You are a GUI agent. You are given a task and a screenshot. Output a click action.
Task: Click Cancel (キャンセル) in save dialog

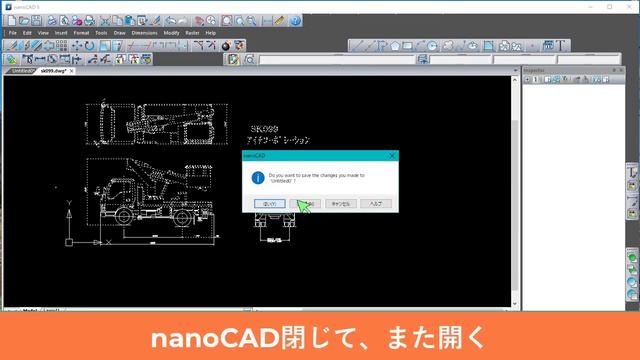point(341,203)
